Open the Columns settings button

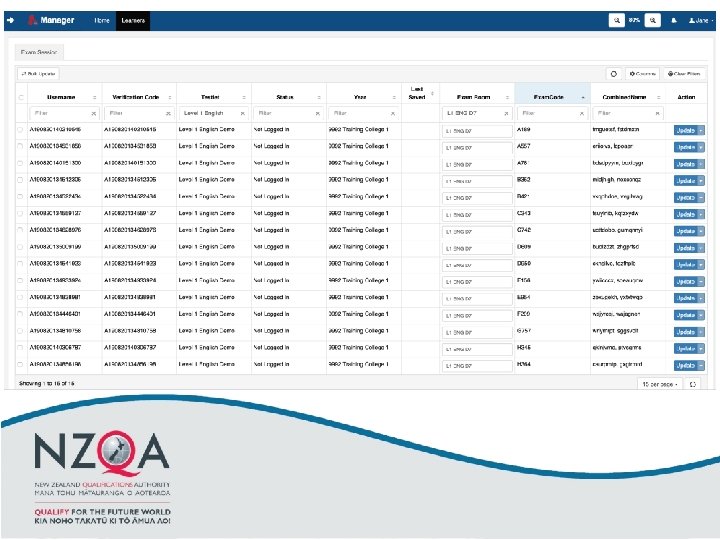pyautogui.click(x=642, y=73)
